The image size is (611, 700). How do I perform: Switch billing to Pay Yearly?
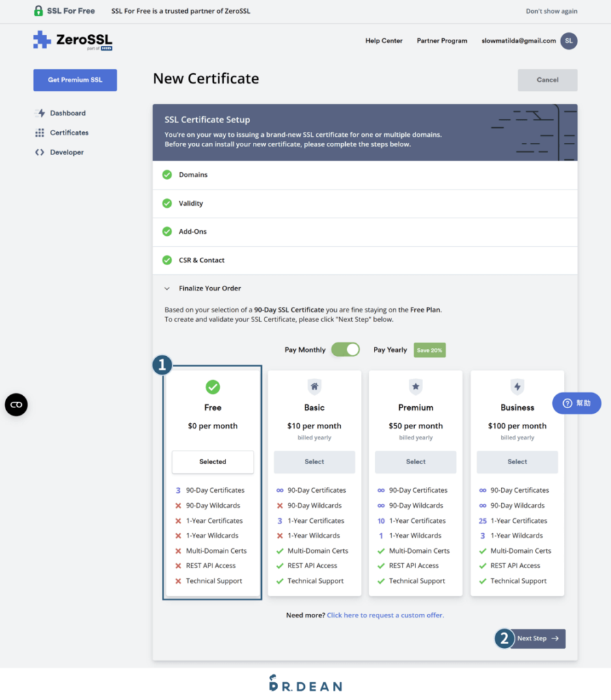click(390, 349)
